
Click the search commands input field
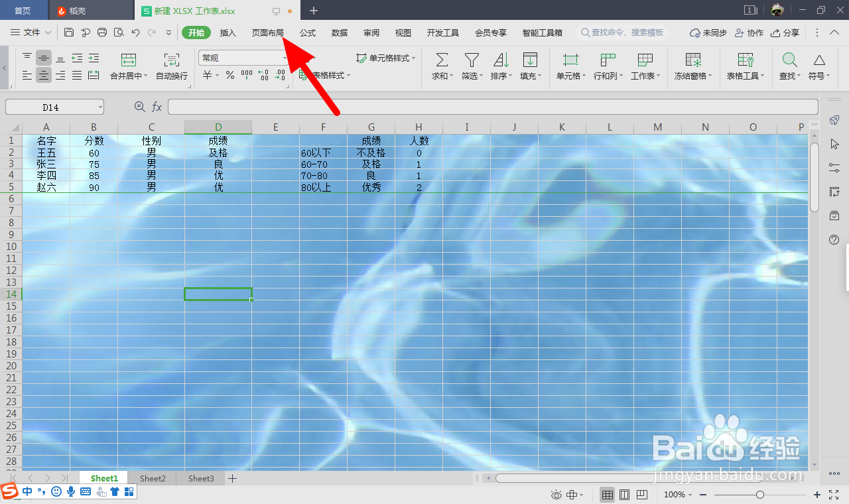point(623,32)
